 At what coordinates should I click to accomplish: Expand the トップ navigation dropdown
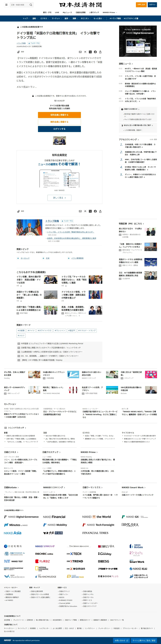tap(26, 19)
